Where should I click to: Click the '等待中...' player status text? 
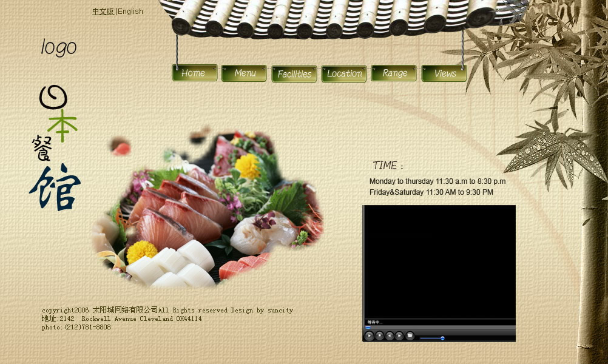[374, 322]
